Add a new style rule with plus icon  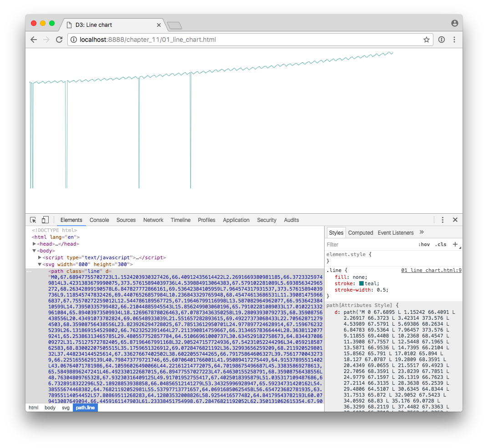455,245
